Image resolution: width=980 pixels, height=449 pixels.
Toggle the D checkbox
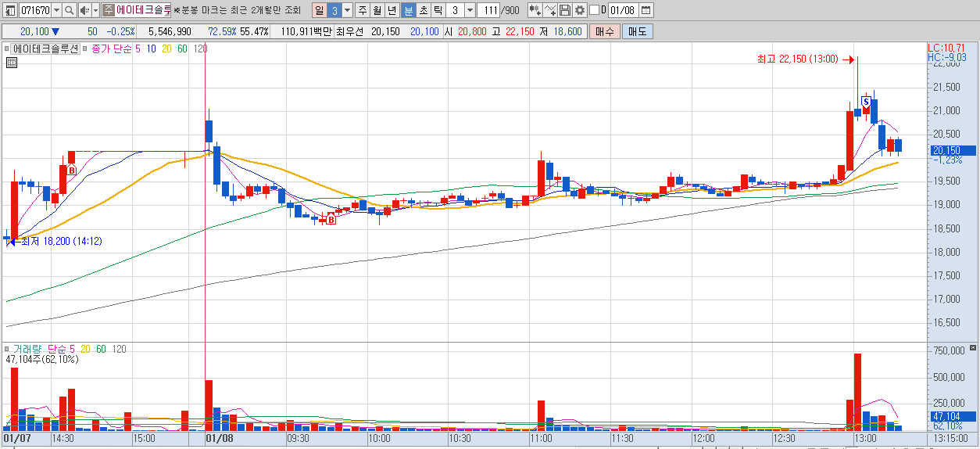coord(594,10)
